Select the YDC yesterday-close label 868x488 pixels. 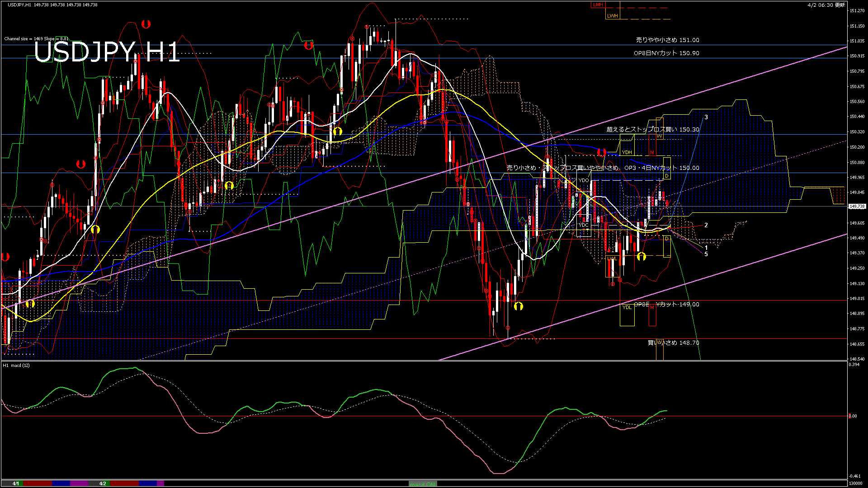[x=584, y=225]
